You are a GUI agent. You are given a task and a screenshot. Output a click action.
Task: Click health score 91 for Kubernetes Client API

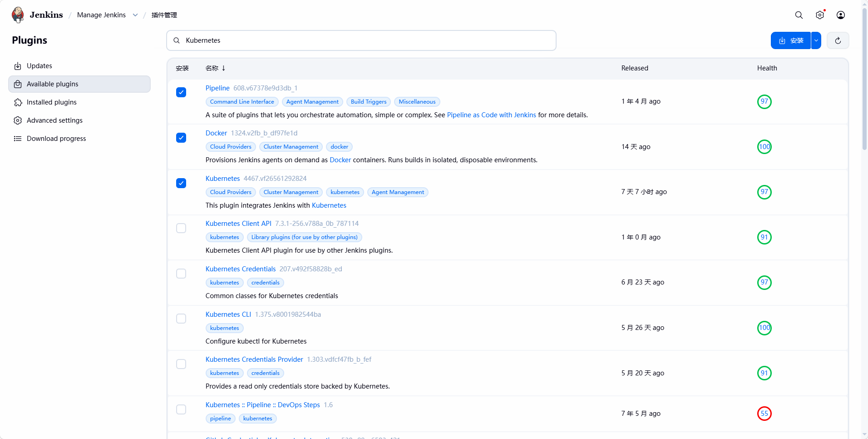pos(764,237)
